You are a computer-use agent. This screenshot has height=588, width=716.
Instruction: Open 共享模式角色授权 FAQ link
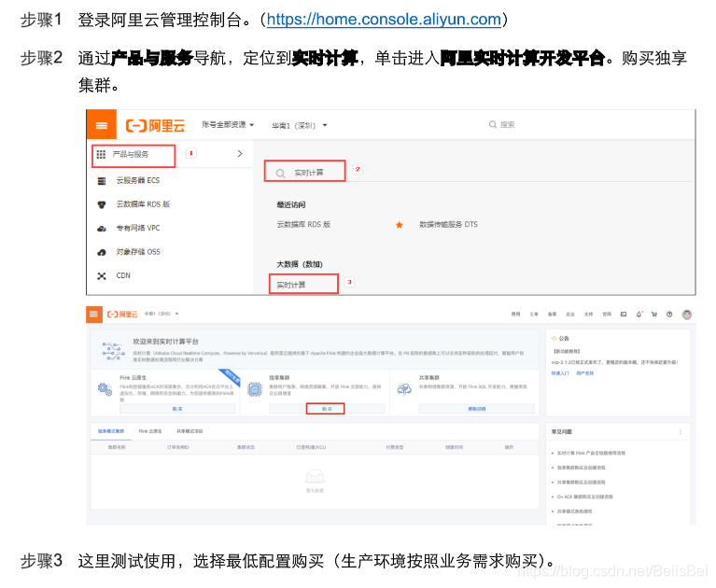(574, 511)
